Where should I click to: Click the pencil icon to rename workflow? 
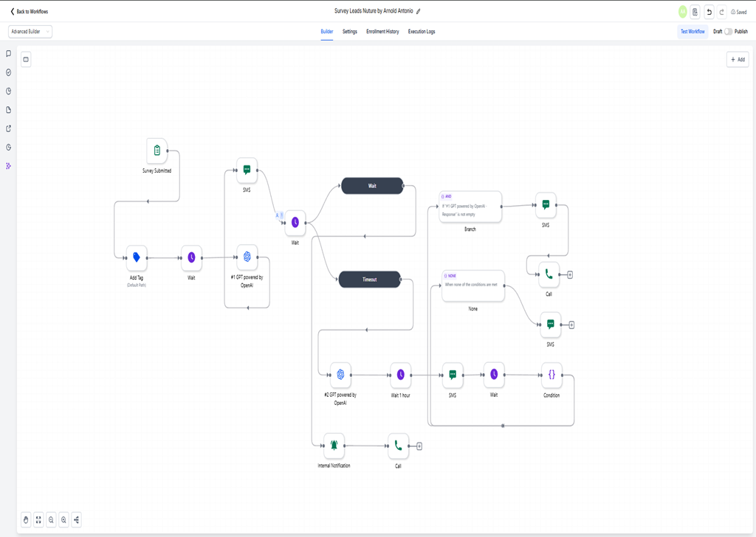419,11
